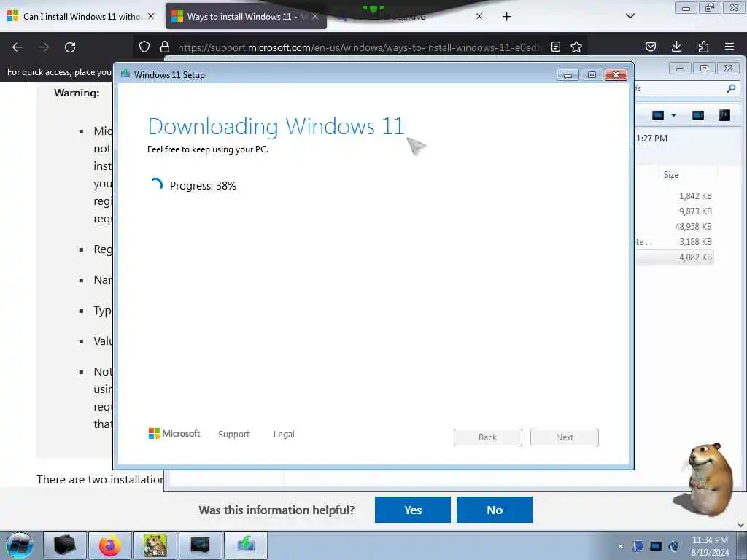
Task: Sort by the Size column header
Action: point(671,175)
